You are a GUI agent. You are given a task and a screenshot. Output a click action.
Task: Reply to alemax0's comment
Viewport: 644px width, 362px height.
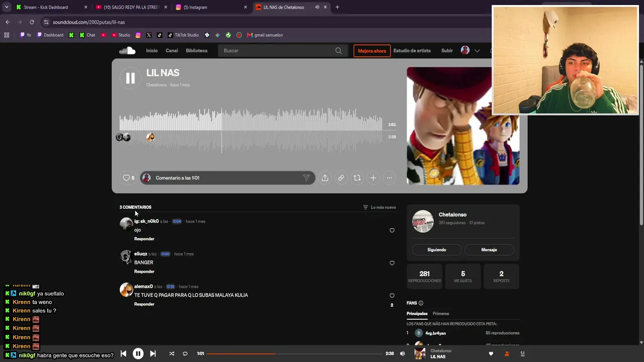click(x=144, y=304)
